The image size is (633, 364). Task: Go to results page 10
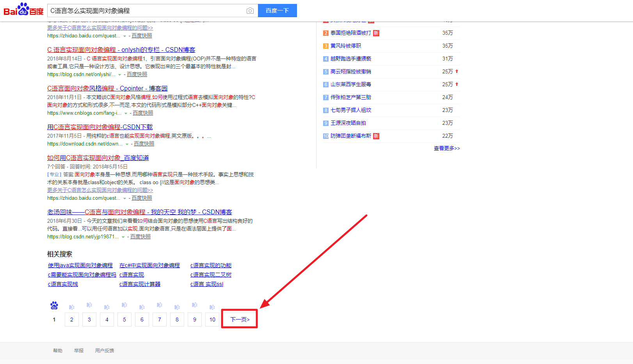212,320
